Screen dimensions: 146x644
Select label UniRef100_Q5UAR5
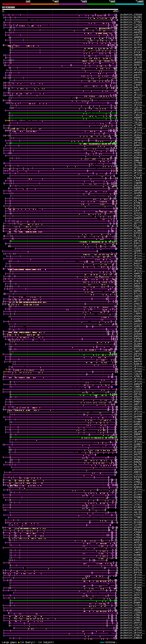[131, 140]
